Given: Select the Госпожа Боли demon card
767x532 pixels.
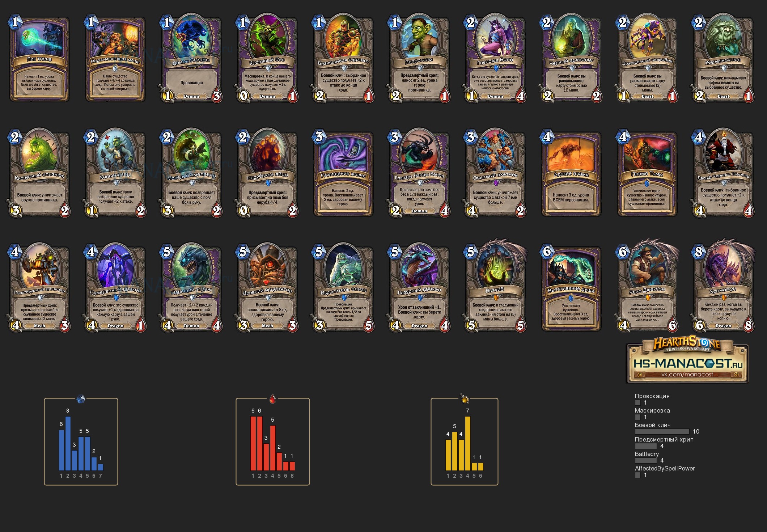Looking at the screenshot, I should pos(495,59).
